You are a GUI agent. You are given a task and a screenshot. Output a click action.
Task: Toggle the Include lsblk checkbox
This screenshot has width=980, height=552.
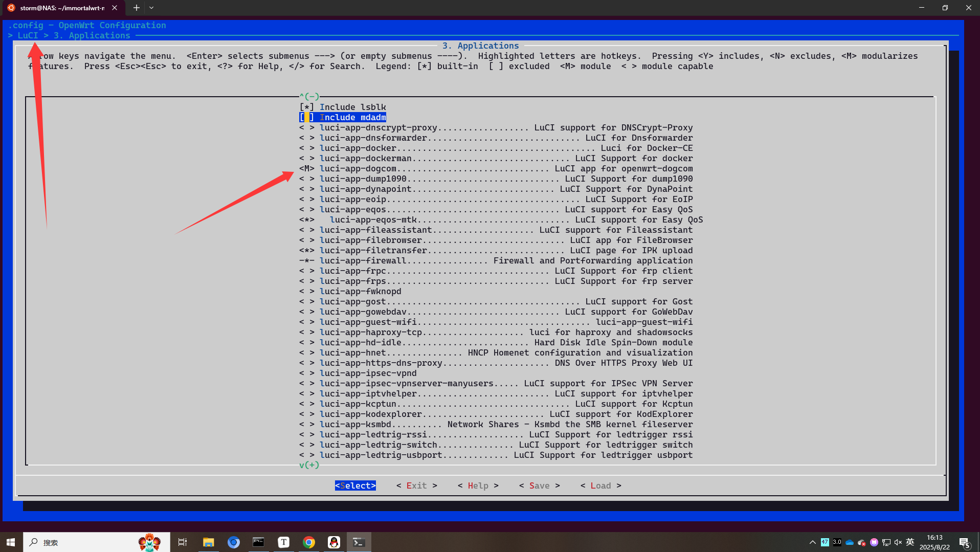point(306,107)
